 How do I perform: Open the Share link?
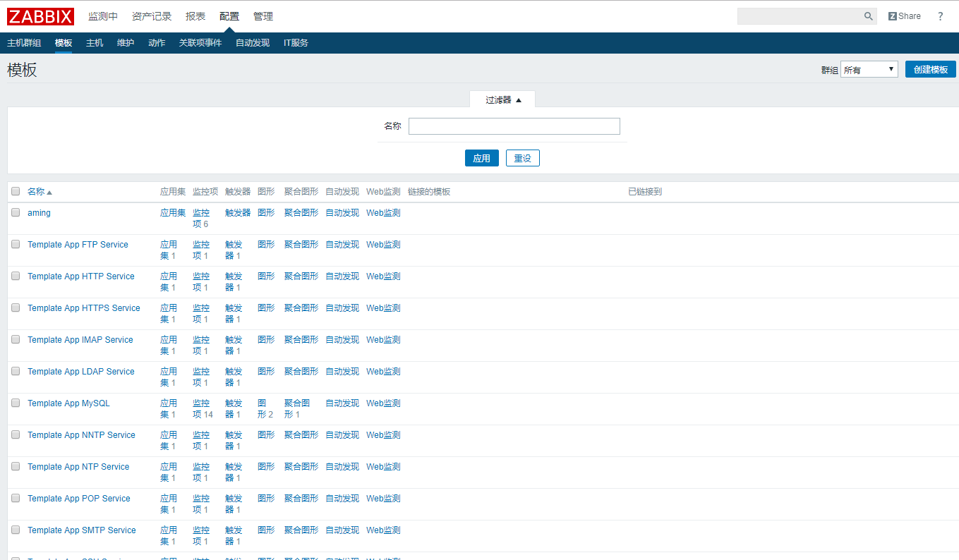click(905, 16)
